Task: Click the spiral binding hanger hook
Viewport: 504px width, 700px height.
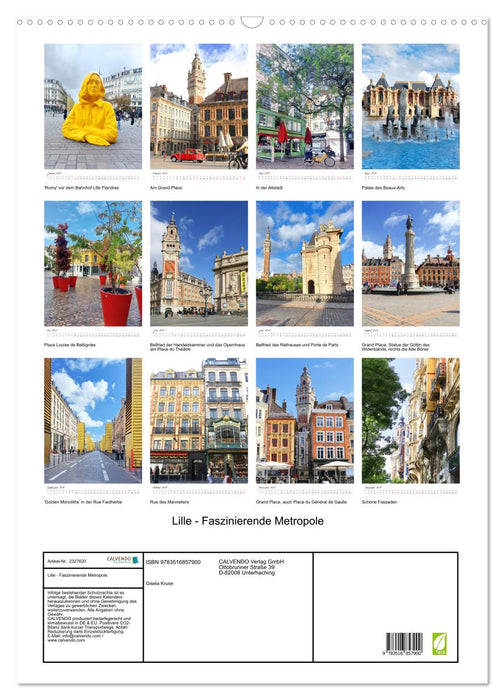Action: pos(252,22)
